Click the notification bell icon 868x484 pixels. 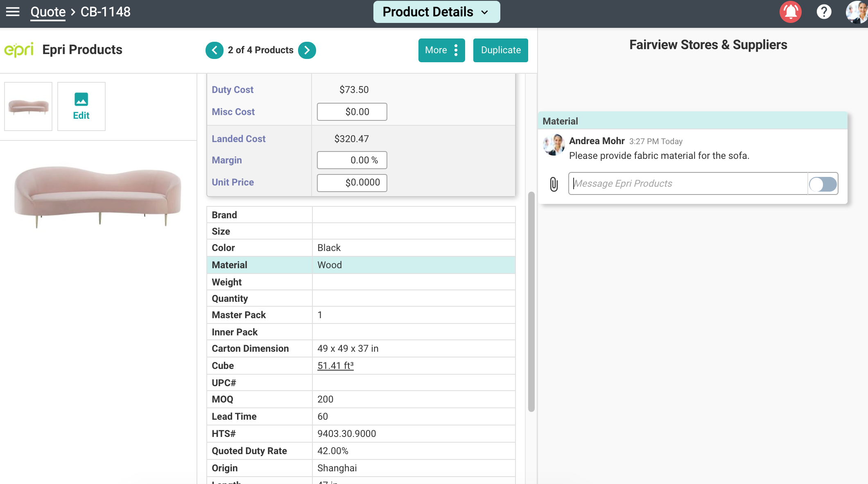[x=790, y=12]
